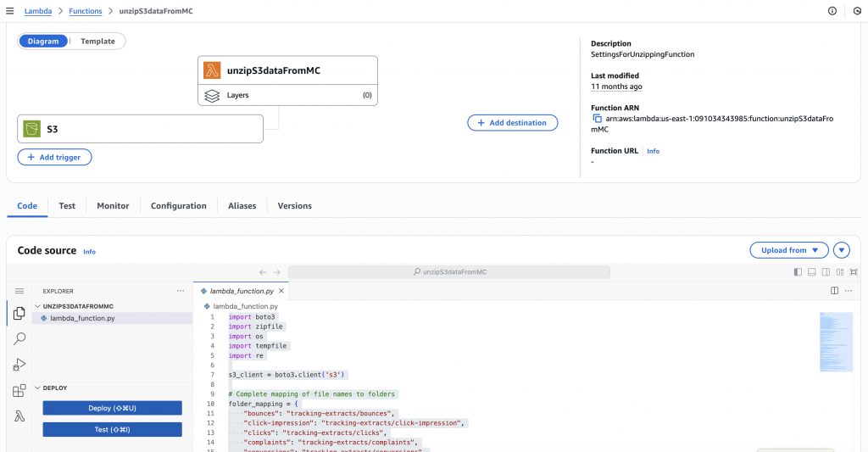
Task: Close the lambda_function.py tab
Action: [x=281, y=291]
